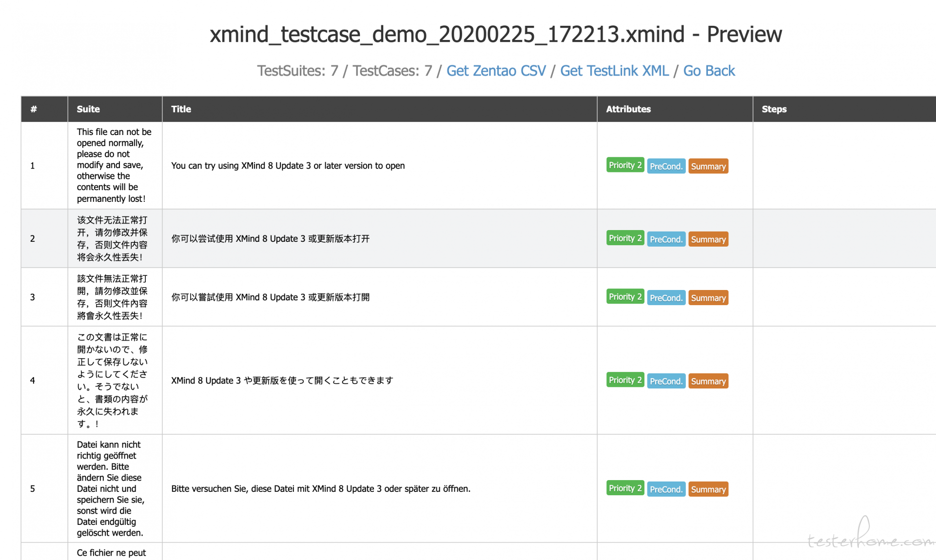Click the Attributes column header
Screen dimensions: 936x560
pos(675,109)
